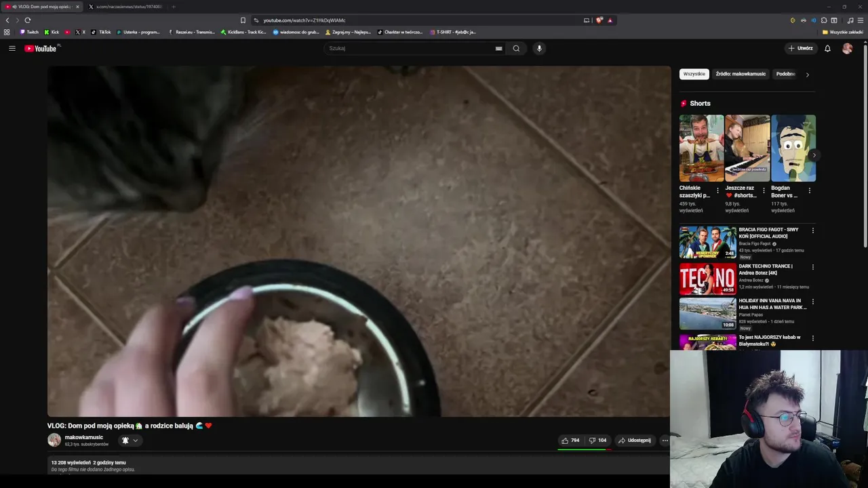The image size is (868, 488).
Task: Open makowkamusic channel avatar
Action: coord(54,440)
